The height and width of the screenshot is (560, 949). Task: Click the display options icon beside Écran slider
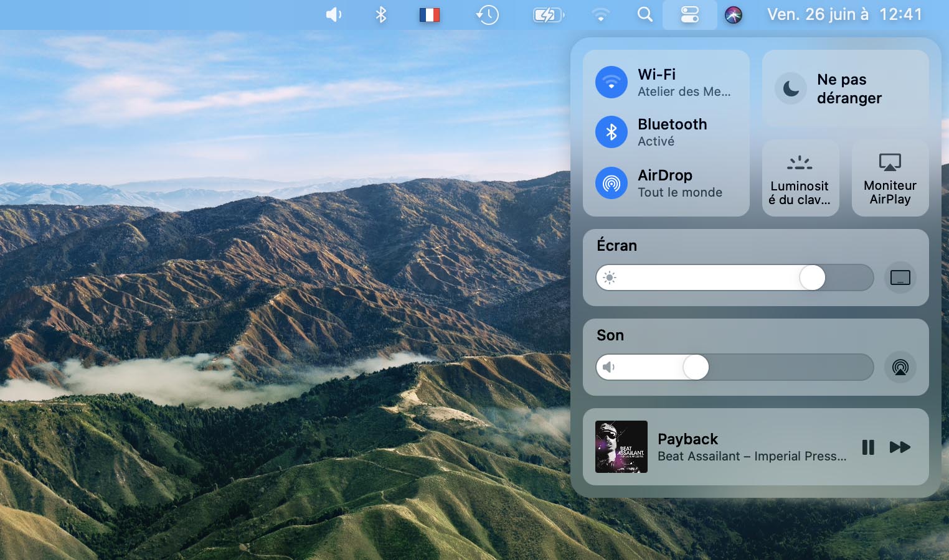pyautogui.click(x=900, y=278)
